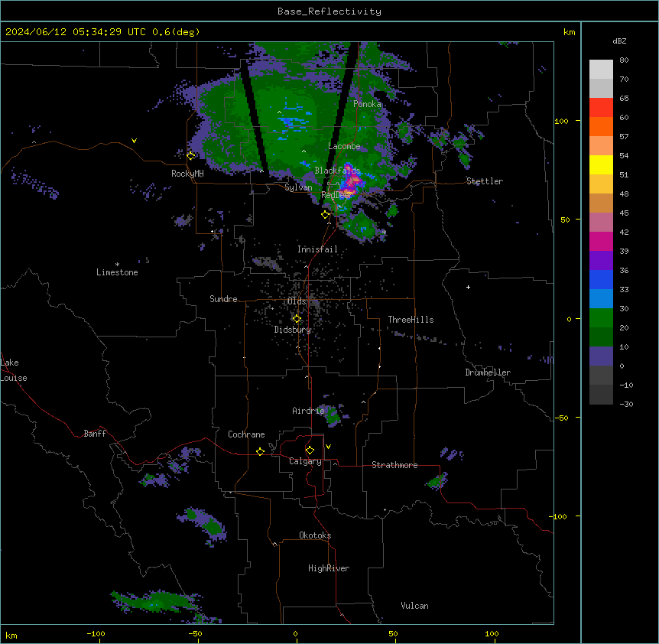Viewport: 659px width, 644px height.
Task: Click the Base_Reflectivity title
Action: (329, 11)
